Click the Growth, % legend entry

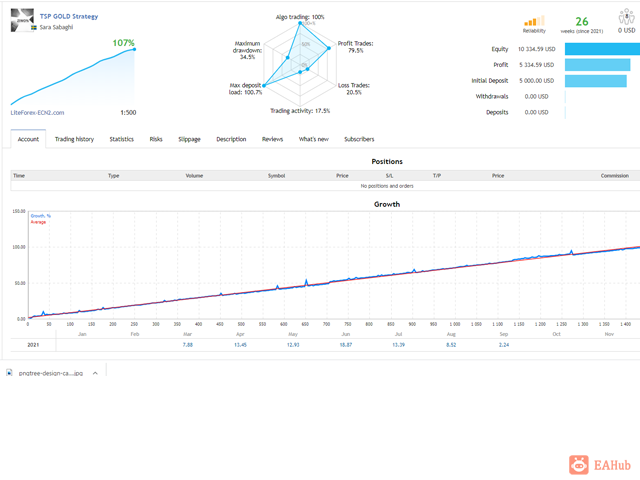click(x=41, y=216)
